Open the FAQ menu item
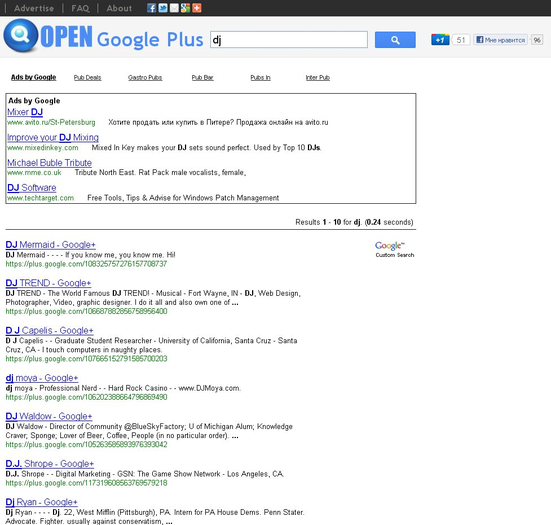This screenshot has height=525, width=551. (80, 8)
